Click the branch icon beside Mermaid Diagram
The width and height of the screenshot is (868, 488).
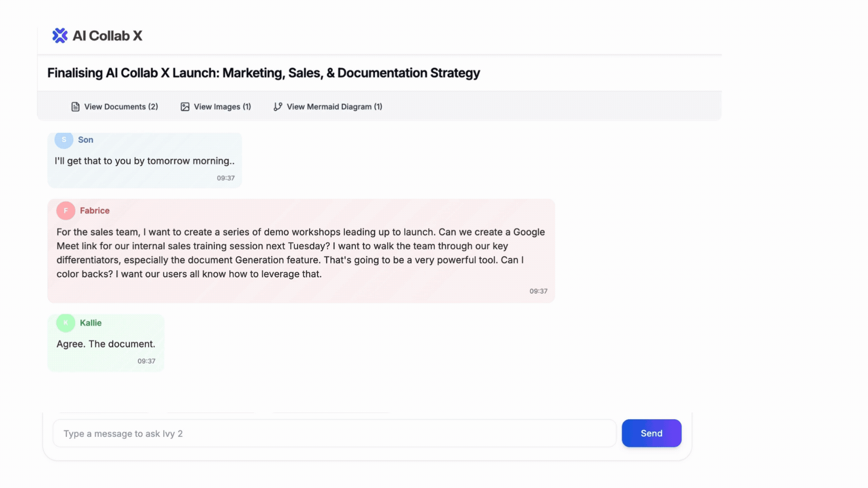click(278, 107)
